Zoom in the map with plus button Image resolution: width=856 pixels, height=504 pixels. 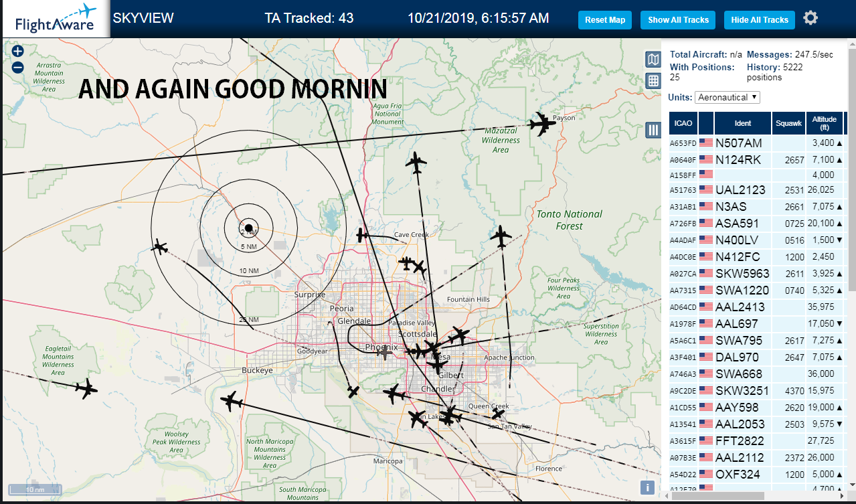(18, 51)
